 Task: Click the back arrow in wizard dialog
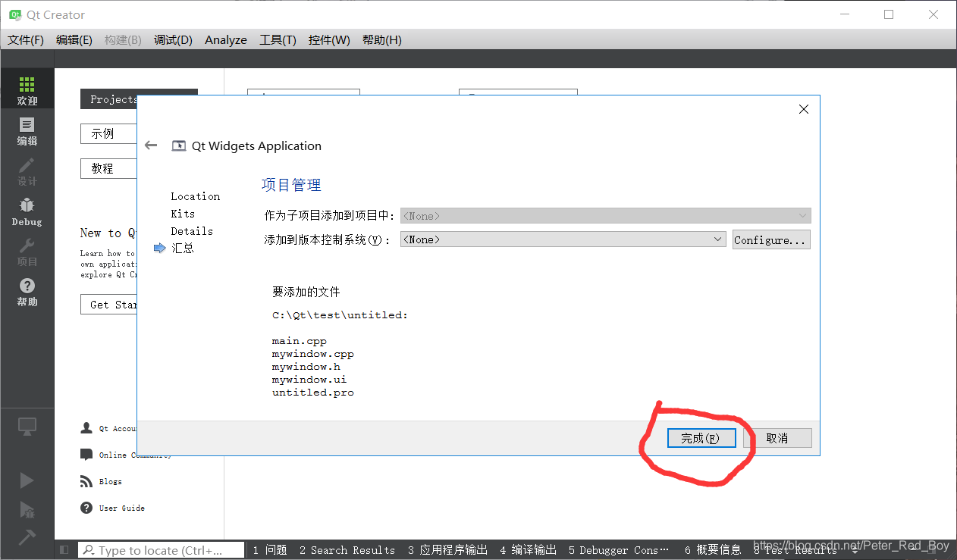[x=151, y=145]
